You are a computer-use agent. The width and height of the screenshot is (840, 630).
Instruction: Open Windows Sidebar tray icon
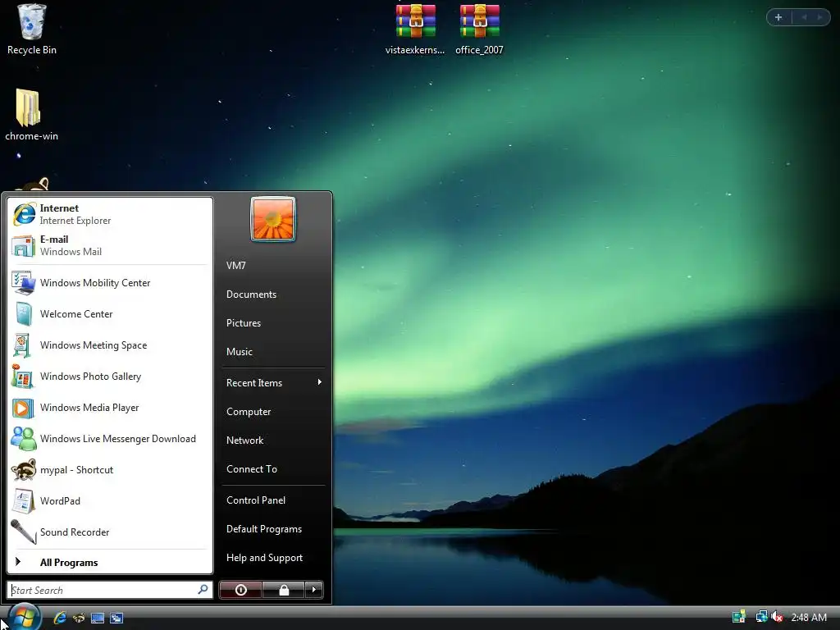point(739,617)
